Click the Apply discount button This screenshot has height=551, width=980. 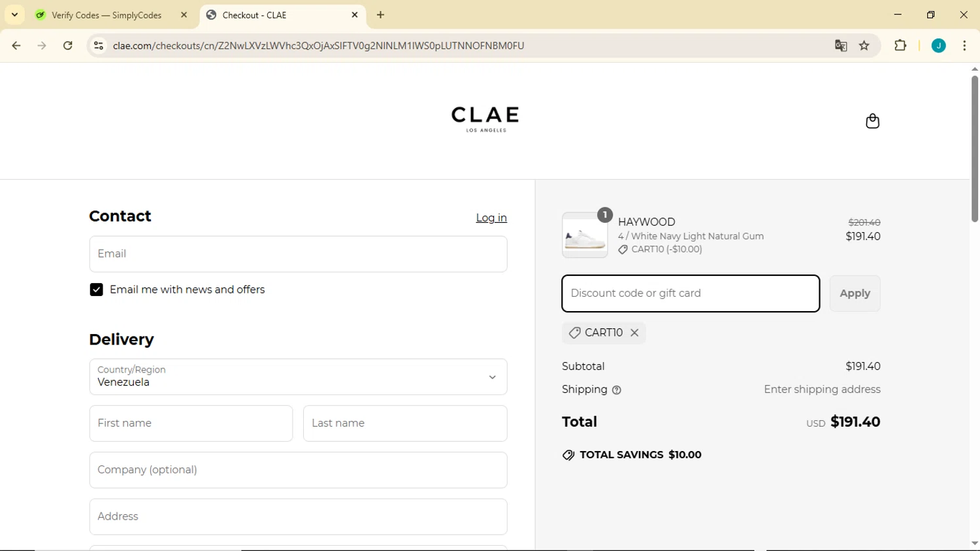[855, 293]
